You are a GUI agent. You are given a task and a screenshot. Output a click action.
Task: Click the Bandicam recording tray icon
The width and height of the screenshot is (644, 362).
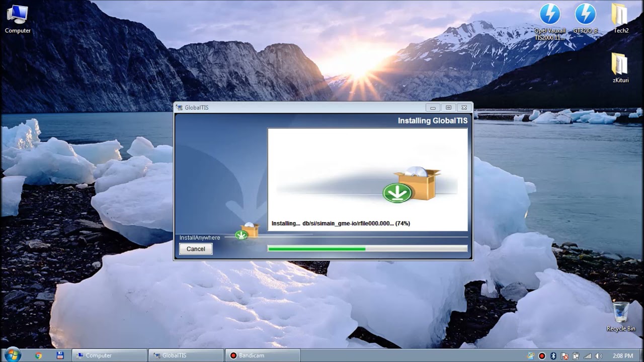tap(542, 356)
